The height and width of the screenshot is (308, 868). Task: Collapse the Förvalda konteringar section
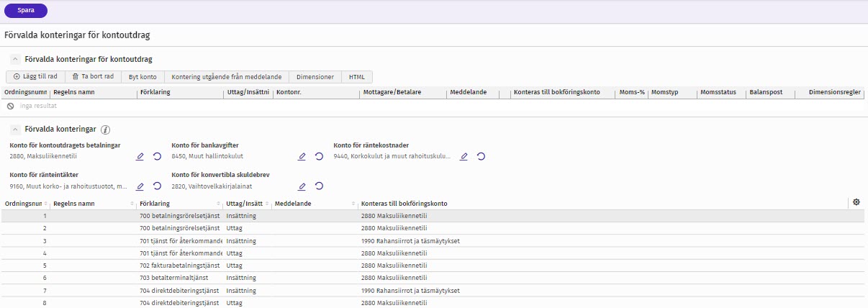coord(15,130)
